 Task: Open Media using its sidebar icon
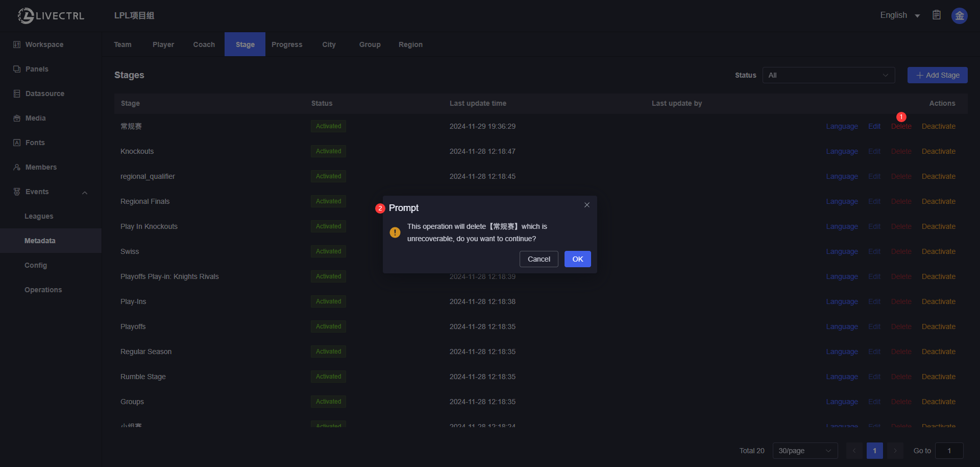tap(17, 118)
